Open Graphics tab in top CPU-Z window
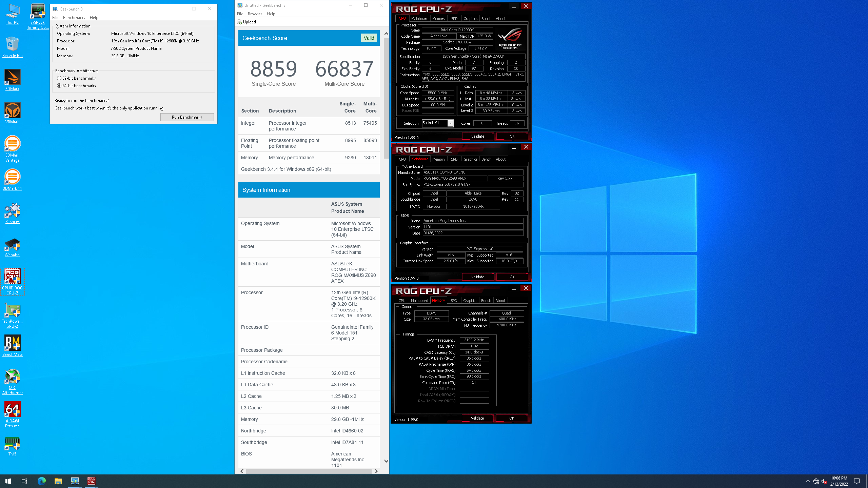This screenshot has height=488, width=868. [x=470, y=19]
